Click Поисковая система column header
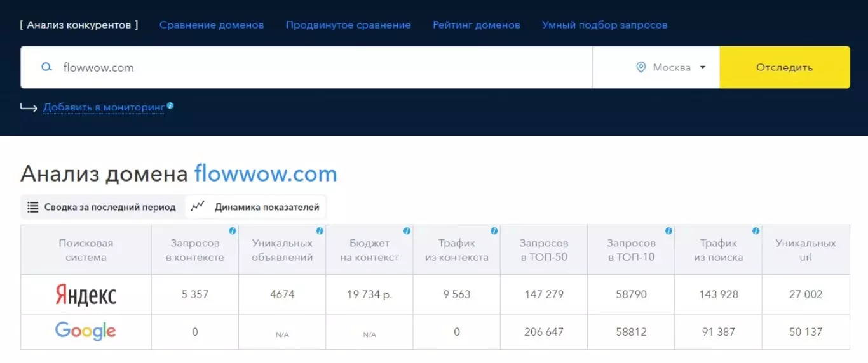This screenshot has width=868, height=363. [86, 250]
